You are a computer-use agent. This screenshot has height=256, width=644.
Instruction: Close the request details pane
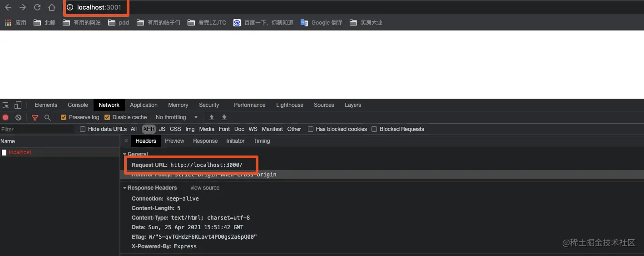point(126,141)
